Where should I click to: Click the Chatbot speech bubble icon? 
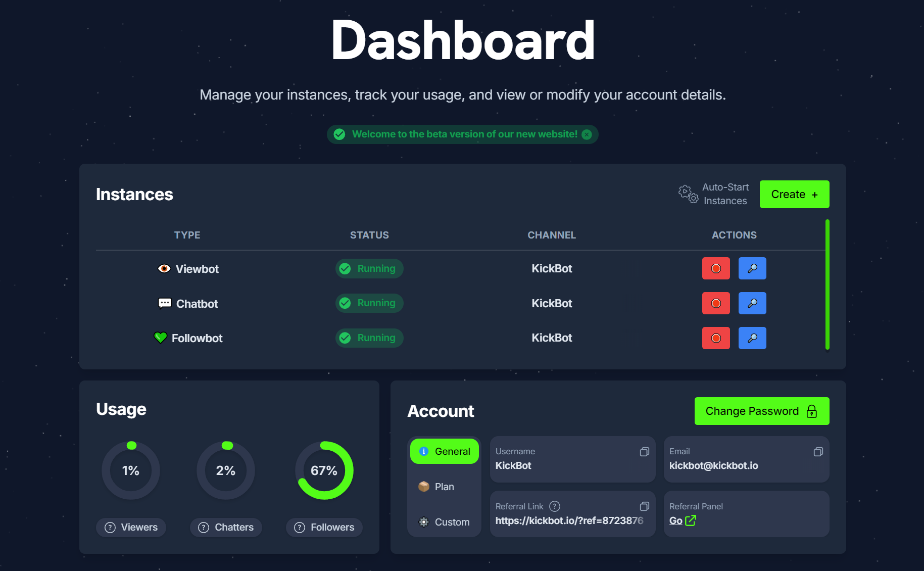165,303
